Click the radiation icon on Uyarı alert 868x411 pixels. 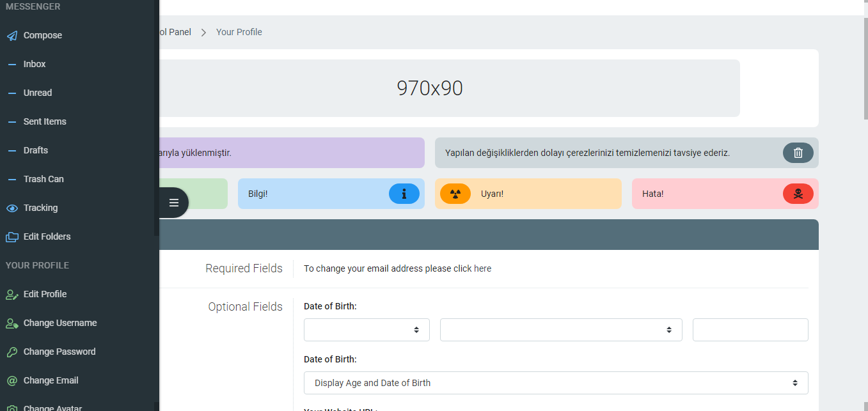[x=455, y=194]
